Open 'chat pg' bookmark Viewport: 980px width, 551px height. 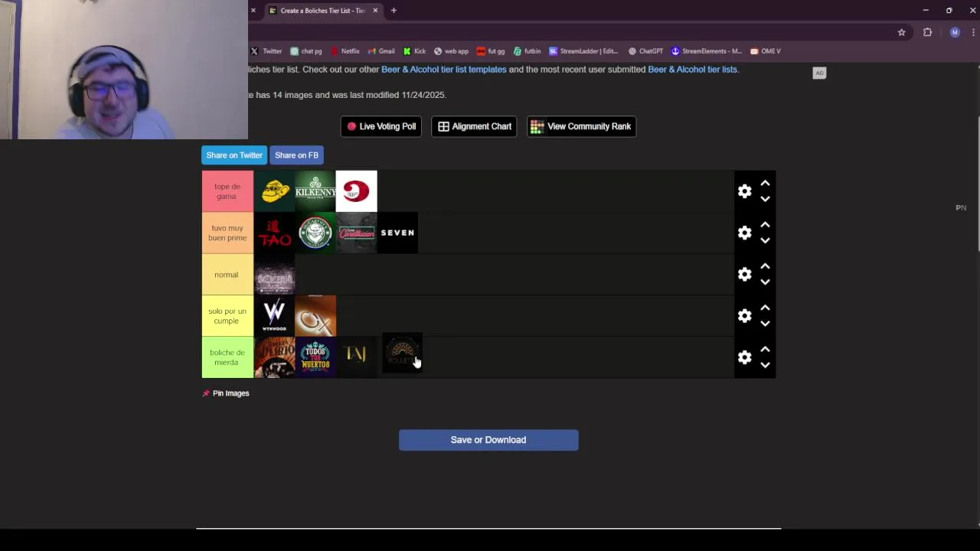(306, 51)
